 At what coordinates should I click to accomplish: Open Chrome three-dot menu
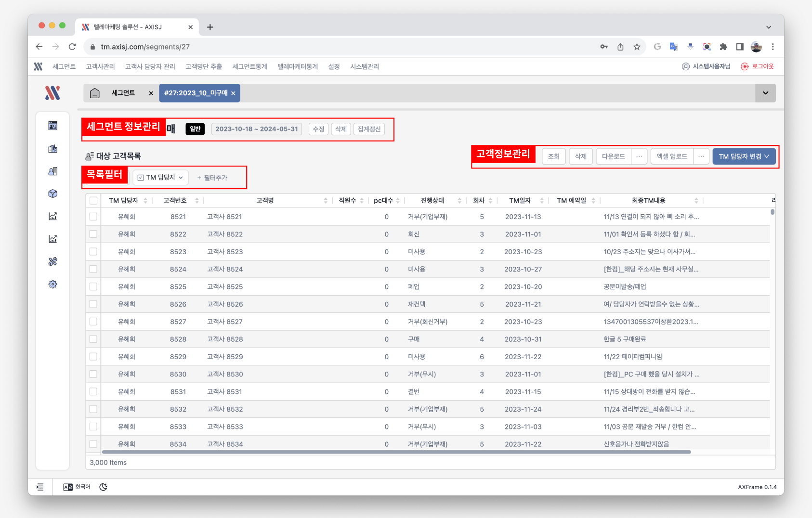773,47
